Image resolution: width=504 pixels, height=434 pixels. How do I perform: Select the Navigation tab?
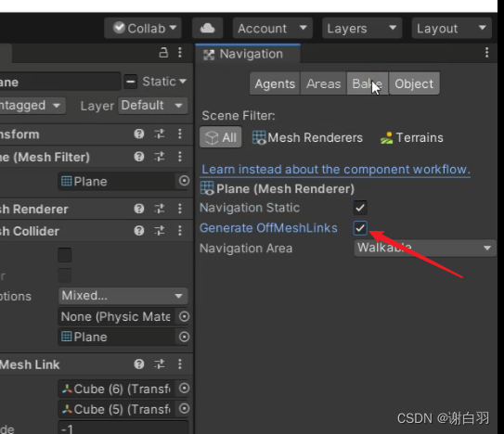click(248, 54)
